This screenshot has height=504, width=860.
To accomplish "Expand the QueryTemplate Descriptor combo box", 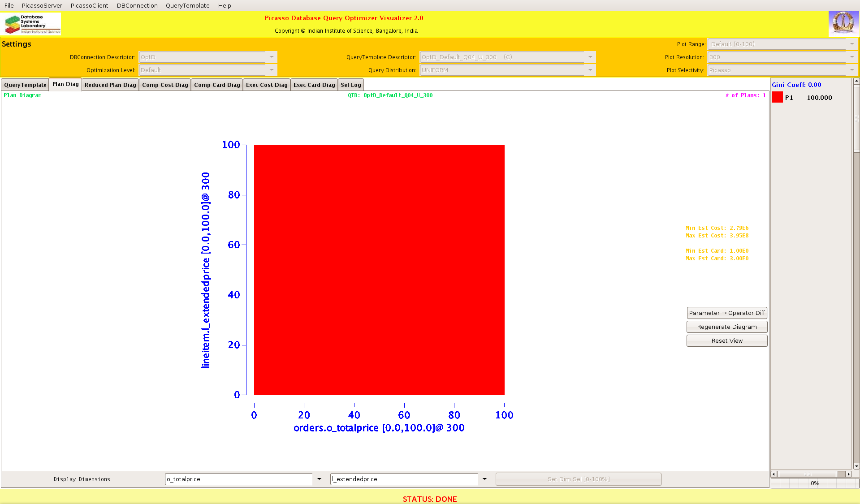I will (590, 57).
